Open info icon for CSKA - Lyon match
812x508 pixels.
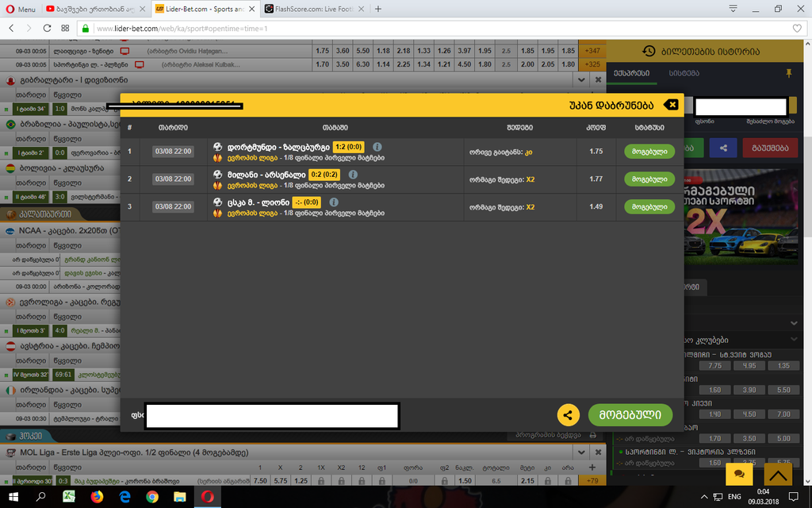pyautogui.click(x=334, y=202)
